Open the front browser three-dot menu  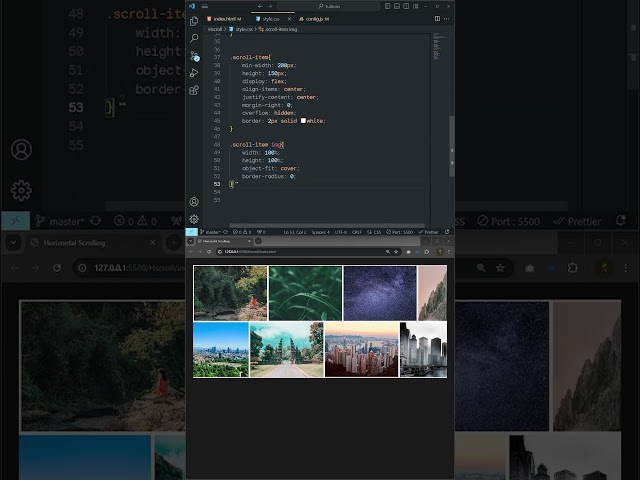click(449, 252)
